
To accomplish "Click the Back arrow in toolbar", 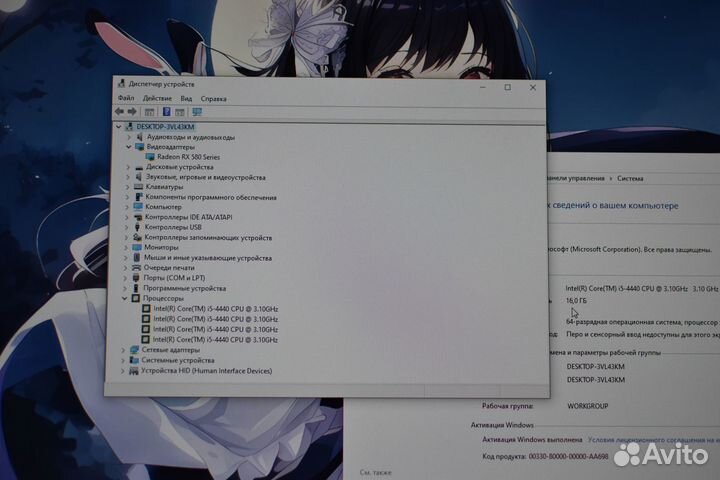I will [x=120, y=112].
